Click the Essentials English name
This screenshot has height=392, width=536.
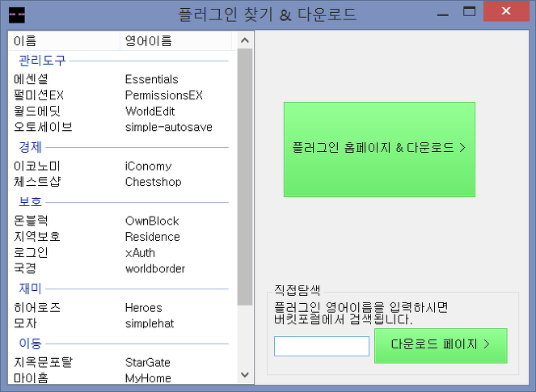coord(151,79)
